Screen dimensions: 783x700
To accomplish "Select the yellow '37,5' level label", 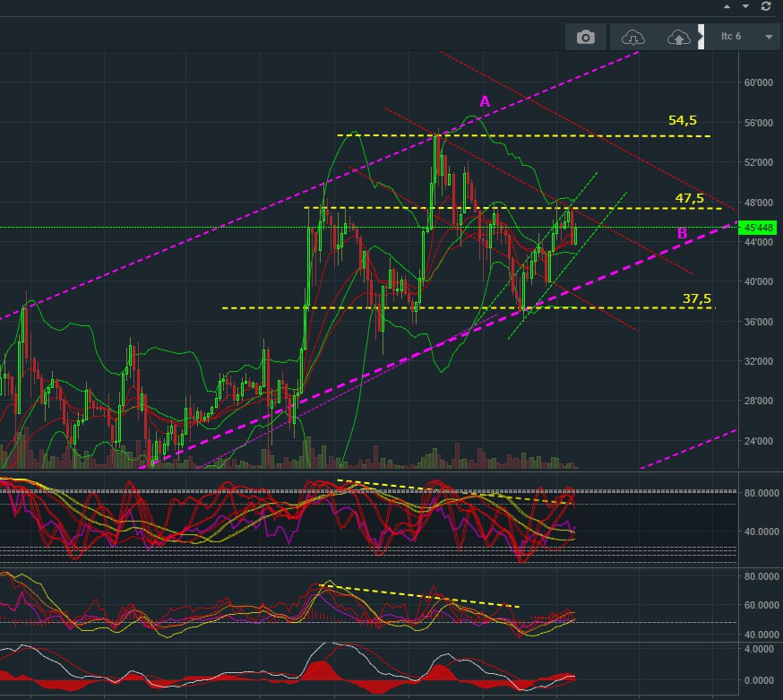I will point(697,298).
